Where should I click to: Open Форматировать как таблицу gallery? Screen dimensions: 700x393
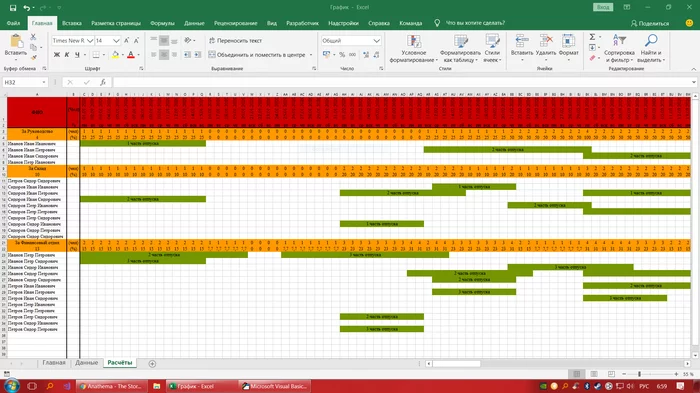[x=460, y=49]
